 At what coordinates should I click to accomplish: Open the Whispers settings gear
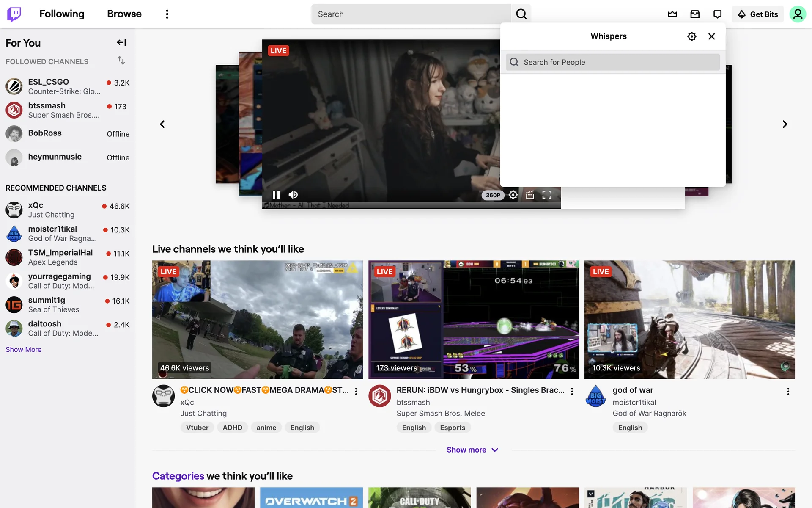coord(691,36)
